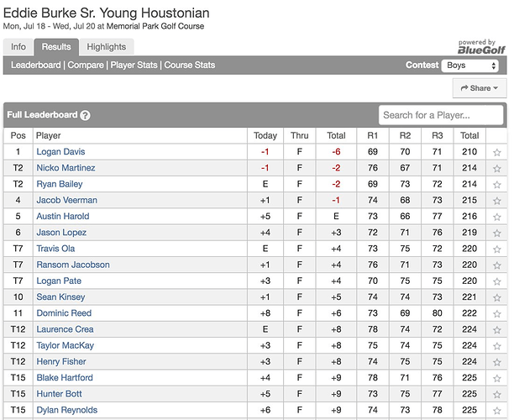
Task: Star Dylan Reynolds in the leaderboard
Action: click(x=497, y=410)
